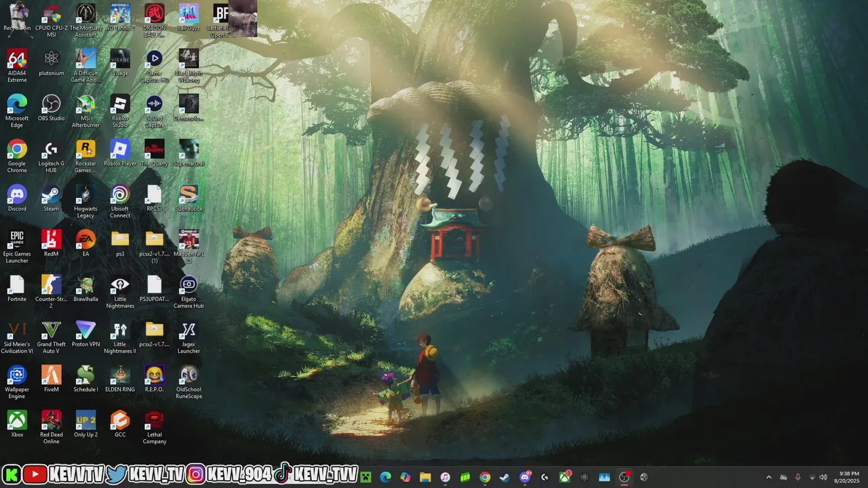Expand the hidden icons tray chevron
This screenshot has width=868, height=488.
point(768,477)
